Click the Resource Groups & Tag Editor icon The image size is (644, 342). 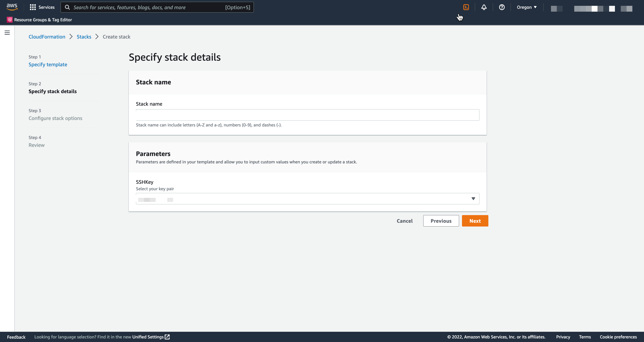pos(10,19)
